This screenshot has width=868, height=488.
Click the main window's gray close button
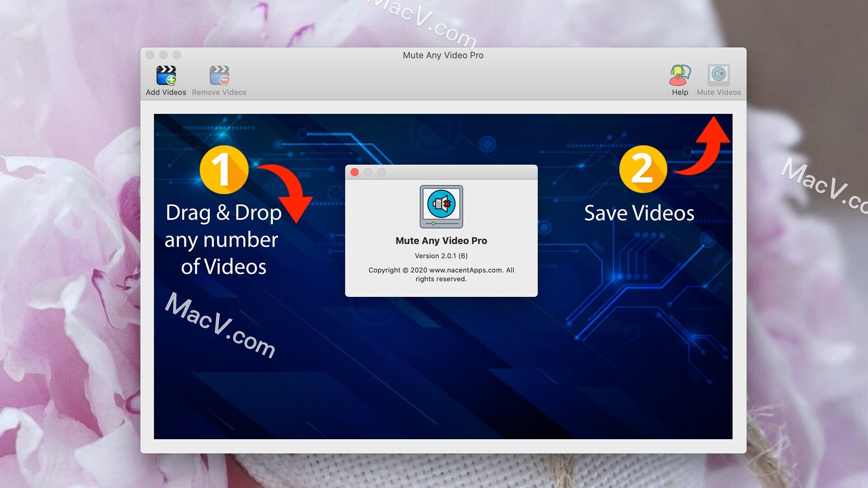tap(150, 55)
